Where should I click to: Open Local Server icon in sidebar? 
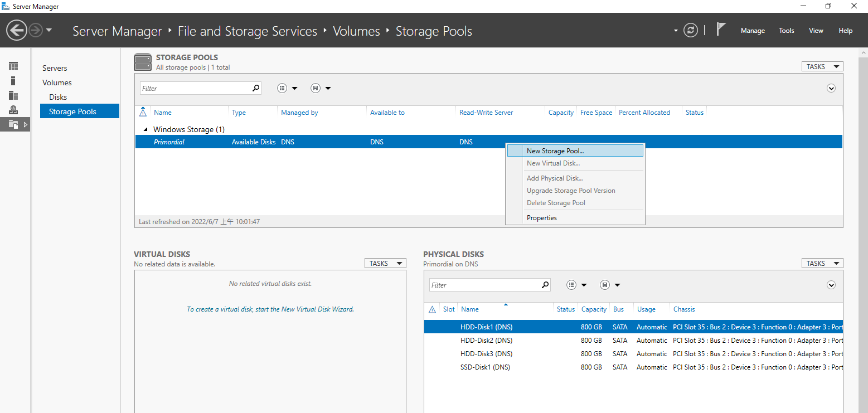click(x=13, y=81)
